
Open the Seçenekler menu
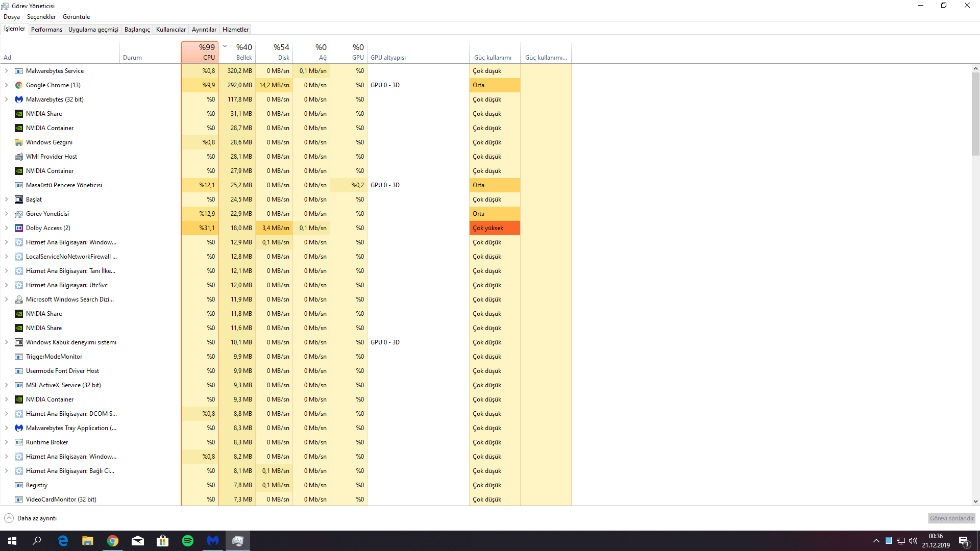pyautogui.click(x=41, y=17)
